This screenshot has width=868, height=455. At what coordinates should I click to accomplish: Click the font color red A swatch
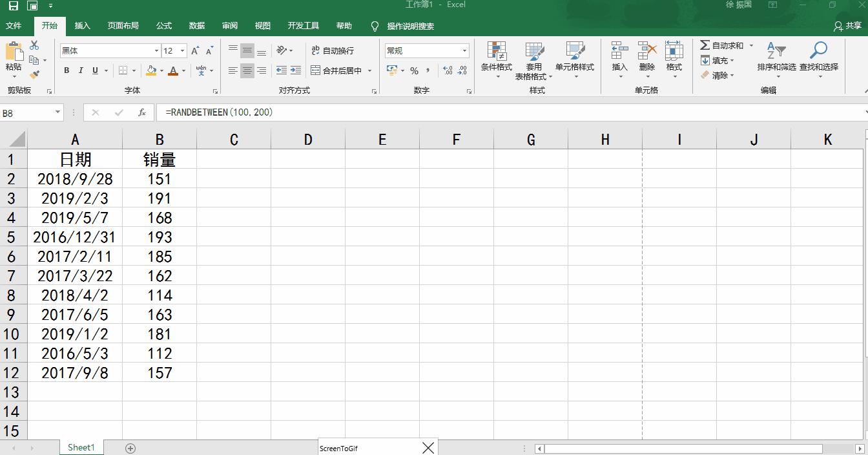tap(172, 70)
